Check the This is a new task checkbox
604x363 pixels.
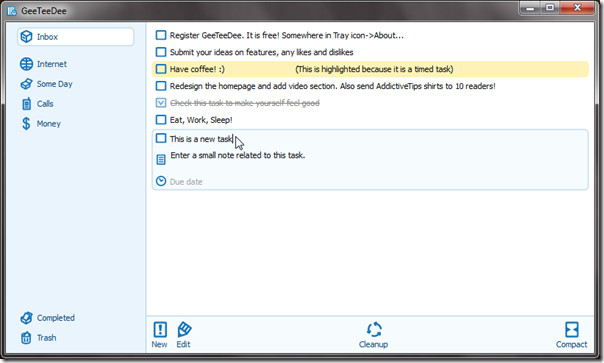click(x=161, y=138)
